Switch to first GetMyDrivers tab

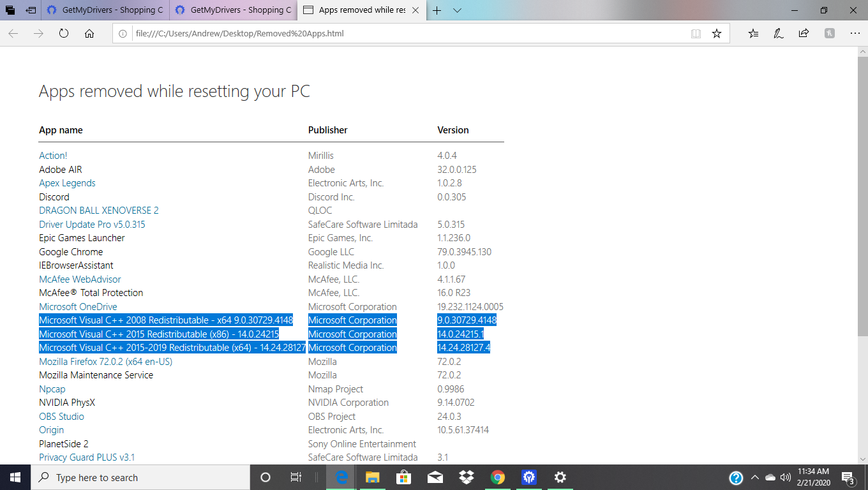coord(105,10)
